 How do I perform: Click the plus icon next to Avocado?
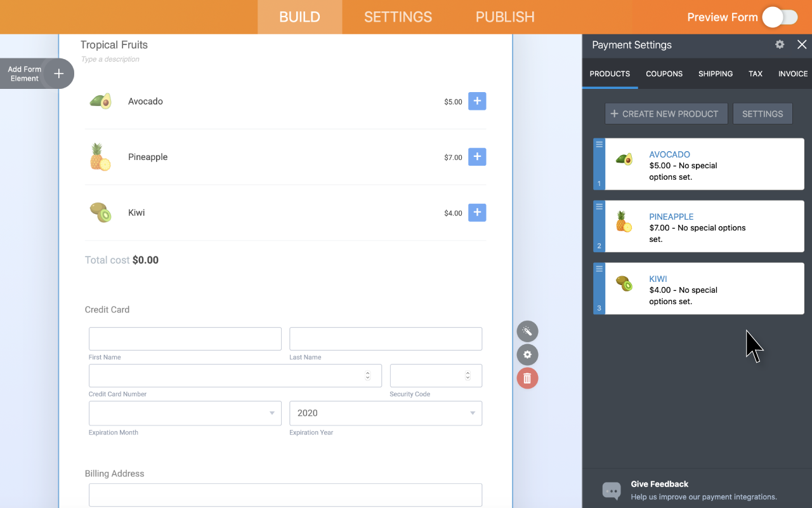[x=477, y=101]
